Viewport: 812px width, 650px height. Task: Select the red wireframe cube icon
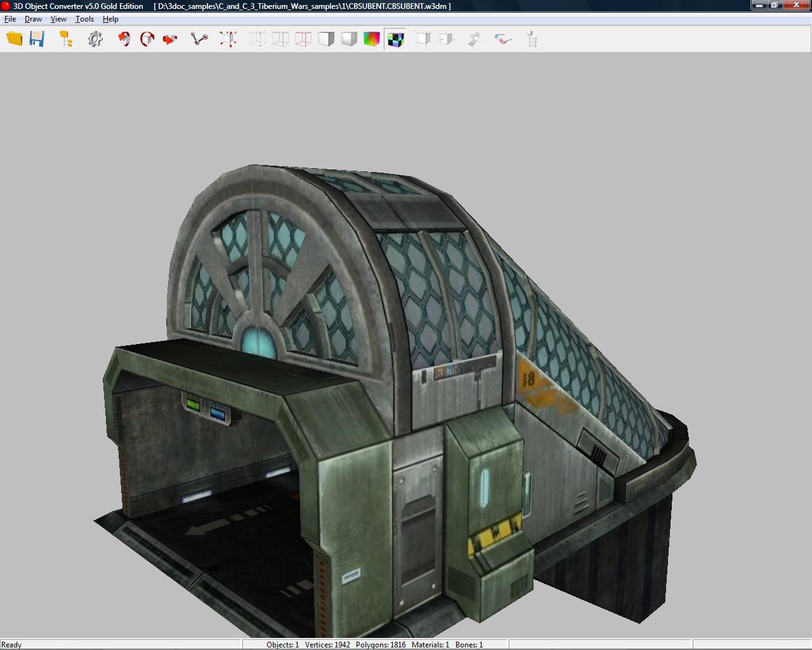click(303, 39)
